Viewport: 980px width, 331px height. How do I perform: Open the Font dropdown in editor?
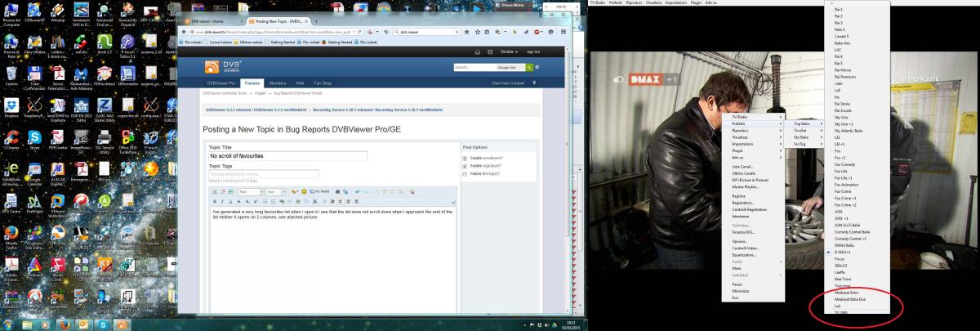[x=248, y=191]
